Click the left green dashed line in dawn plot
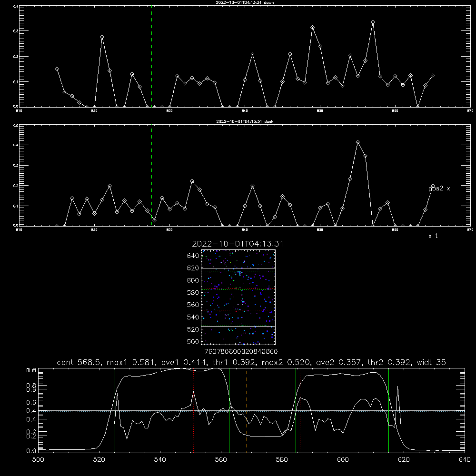Image resolution: width=476 pixels, height=476 pixels. 151,56
